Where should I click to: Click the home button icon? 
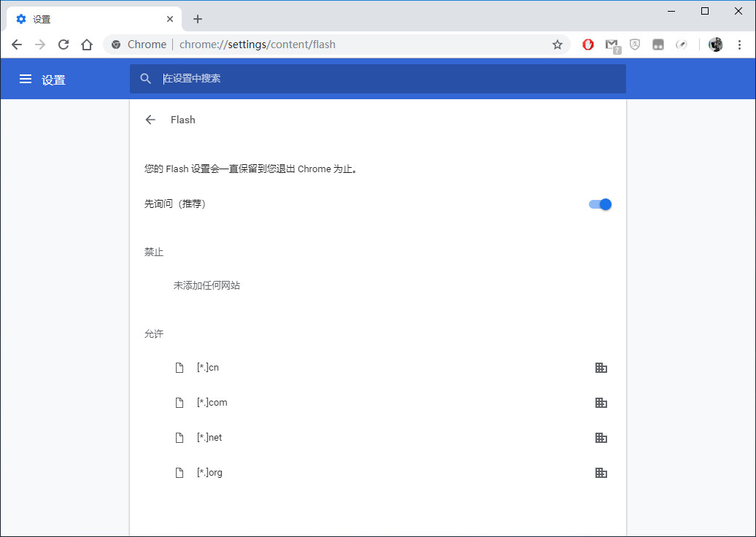tap(87, 45)
